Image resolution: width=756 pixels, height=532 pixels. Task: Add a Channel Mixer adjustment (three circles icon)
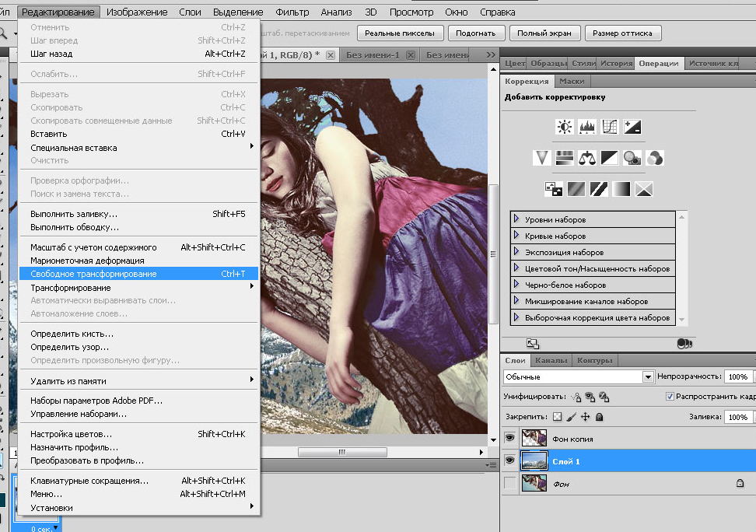coord(655,158)
